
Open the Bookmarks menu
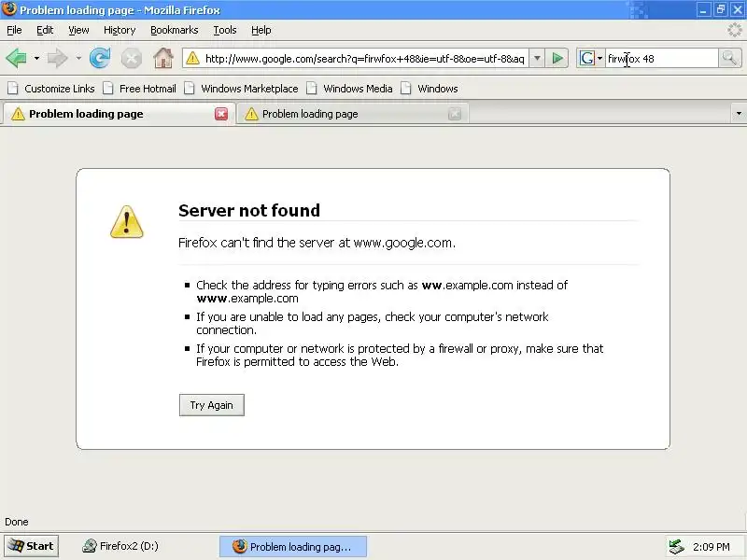tap(175, 30)
